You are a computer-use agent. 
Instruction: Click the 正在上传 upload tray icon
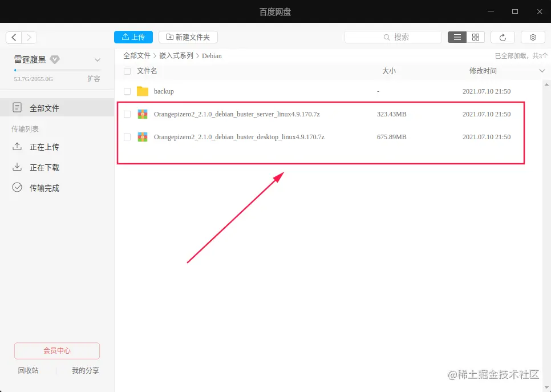point(17,146)
